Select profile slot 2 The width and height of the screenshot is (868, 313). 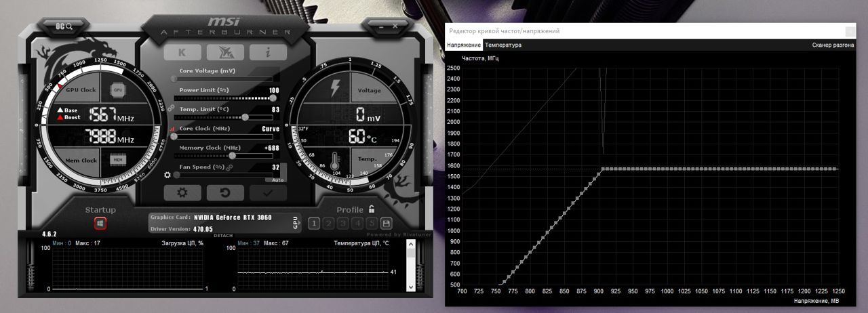pos(328,224)
